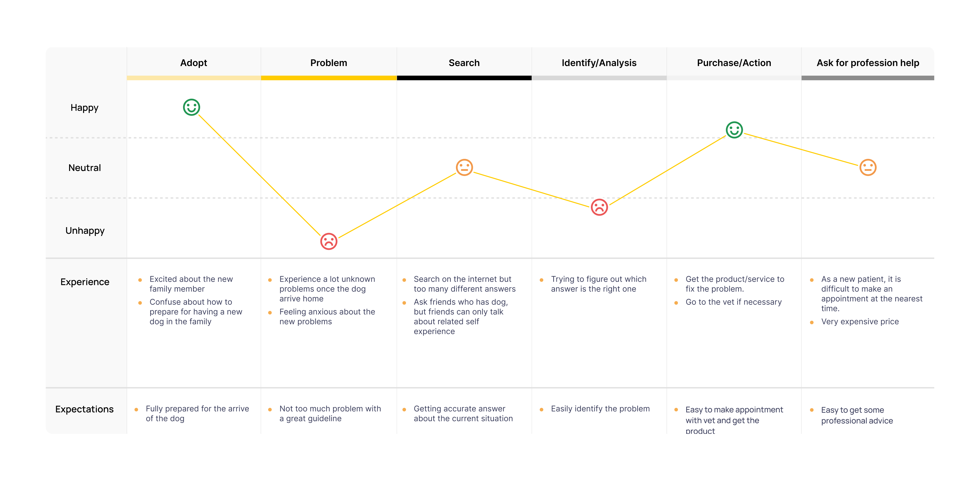Select the Problem column header
The image size is (980, 481).
(x=329, y=63)
